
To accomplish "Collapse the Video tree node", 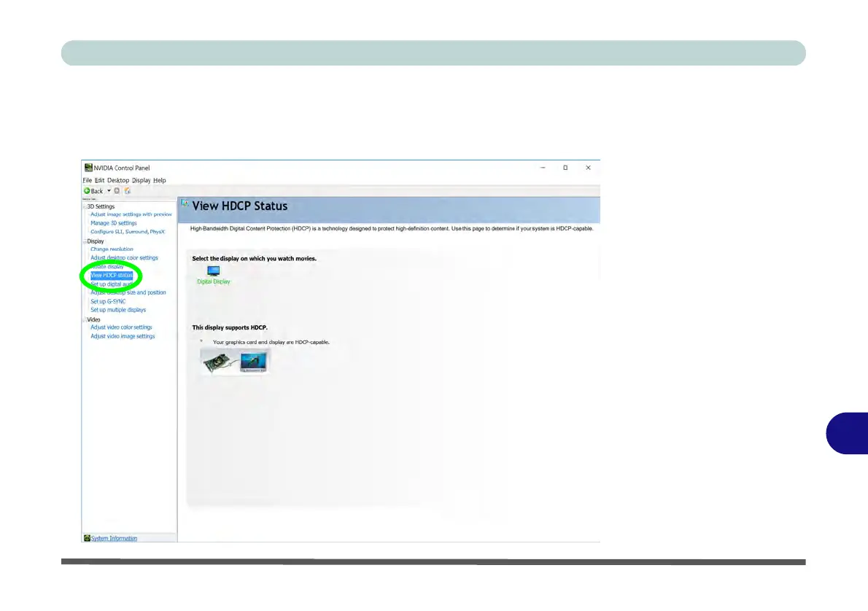I will point(85,320).
